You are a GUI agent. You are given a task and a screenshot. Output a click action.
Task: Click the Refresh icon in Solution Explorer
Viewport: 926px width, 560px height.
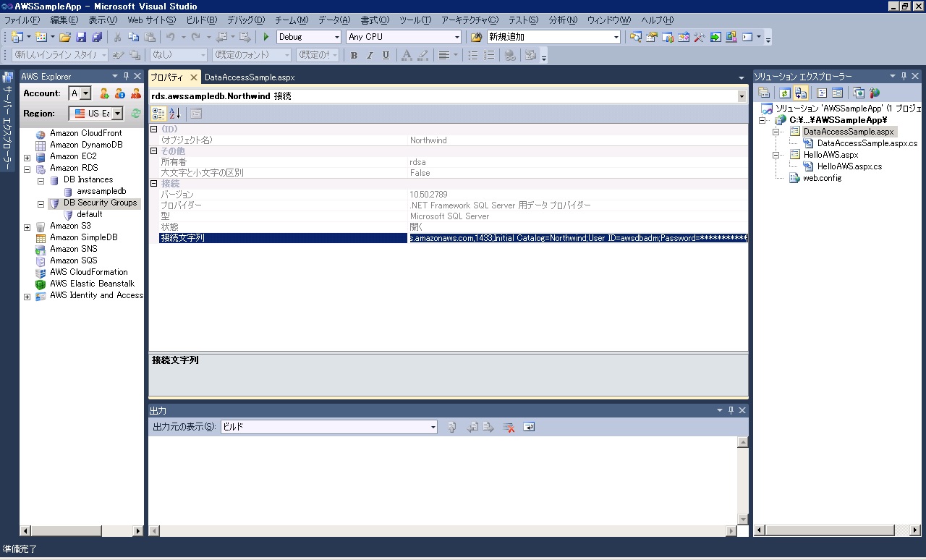(x=785, y=93)
